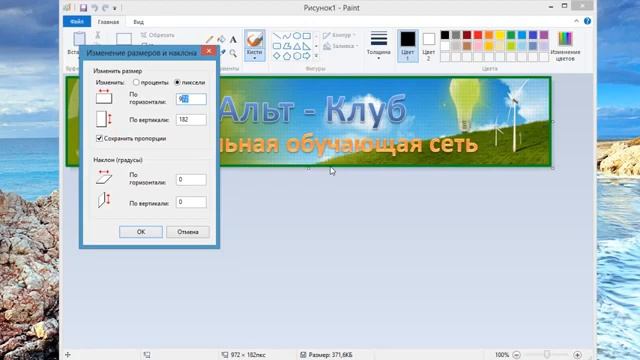Click the Redo arrow in title bar
The width and height of the screenshot is (640, 360).
tap(105, 8)
